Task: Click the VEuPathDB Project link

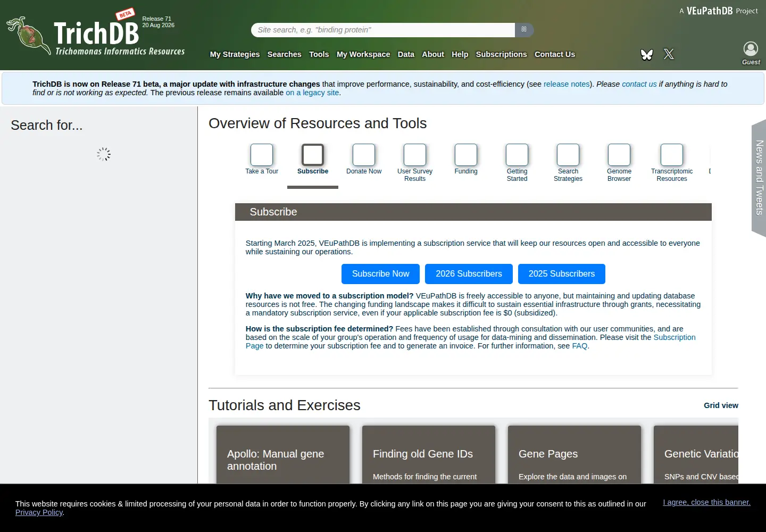Action: pyautogui.click(x=719, y=11)
